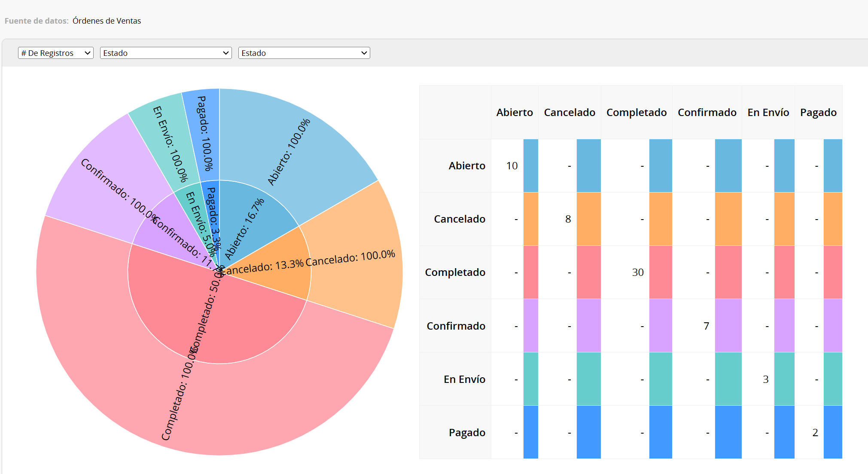Click the Completado cell value 30
Image resolution: width=868 pixels, height=474 pixels.
coord(638,272)
